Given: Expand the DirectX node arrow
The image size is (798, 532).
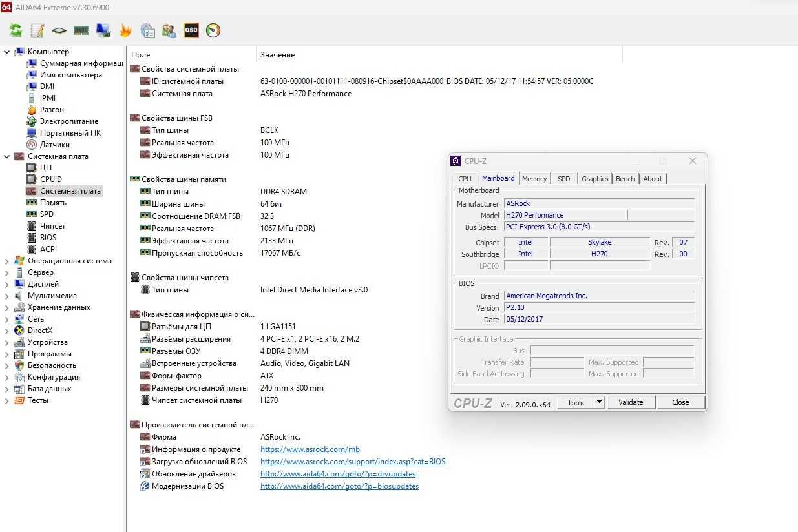Looking at the screenshot, I should pyautogui.click(x=6, y=331).
